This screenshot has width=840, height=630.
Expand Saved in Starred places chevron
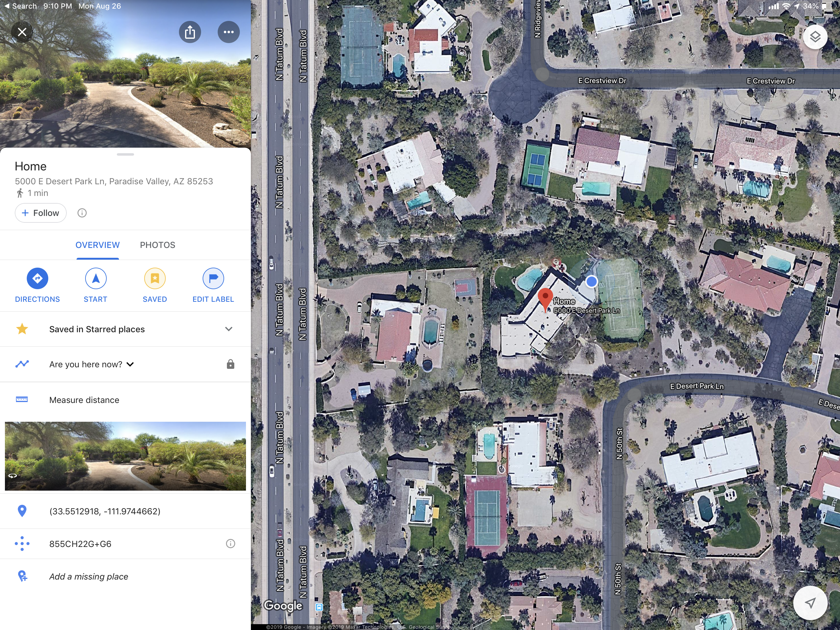(229, 329)
